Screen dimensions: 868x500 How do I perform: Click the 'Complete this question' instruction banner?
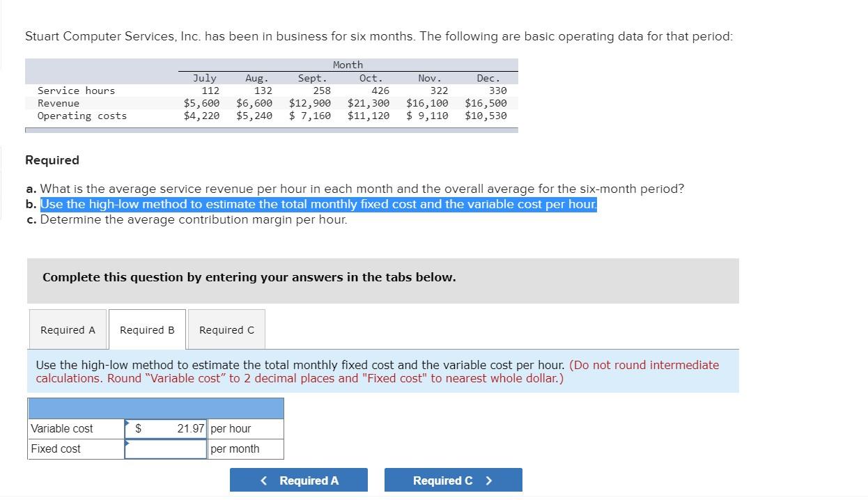[x=383, y=281]
